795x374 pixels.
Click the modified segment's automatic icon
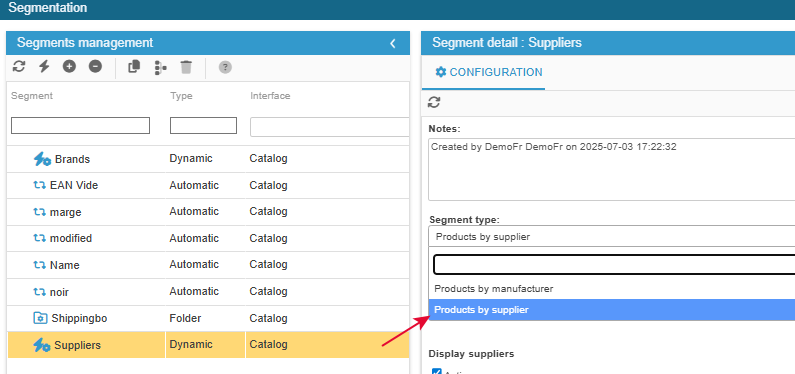tap(40, 238)
